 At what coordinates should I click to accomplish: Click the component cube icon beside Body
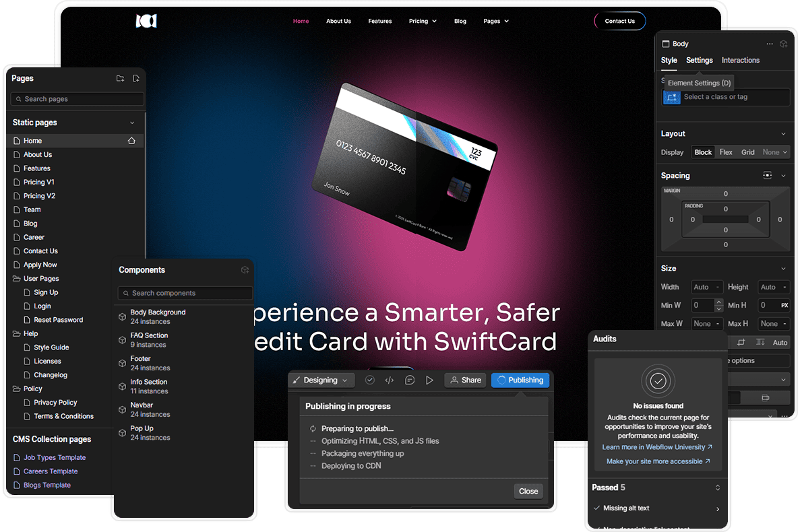click(784, 44)
